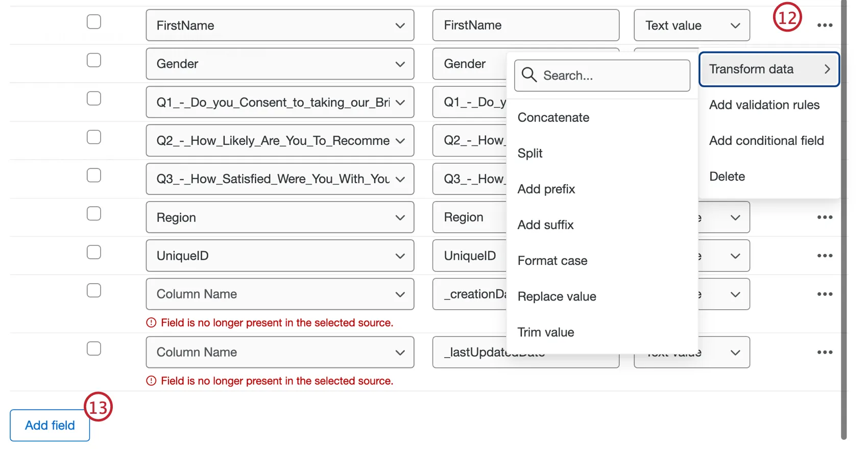
Task: Click the magnifier icon in the search box
Action: tap(529, 75)
